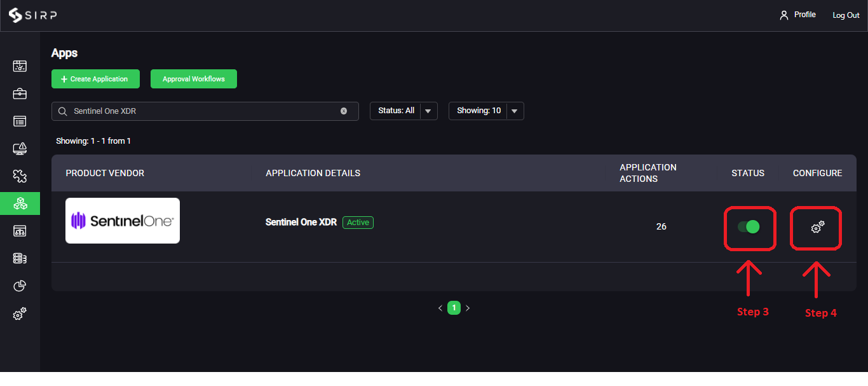The width and height of the screenshot is (868, 386).
Task: Click the Active status badge
Action: (358, 223)
